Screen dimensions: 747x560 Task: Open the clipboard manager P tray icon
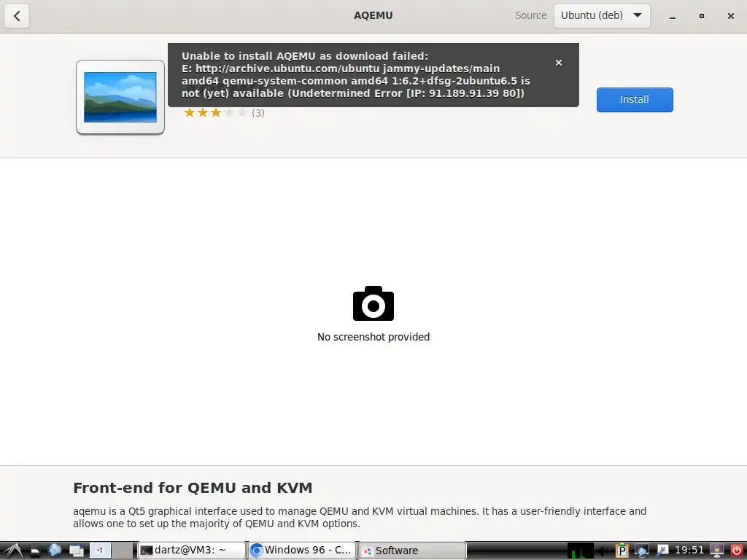tap(622, 551)
